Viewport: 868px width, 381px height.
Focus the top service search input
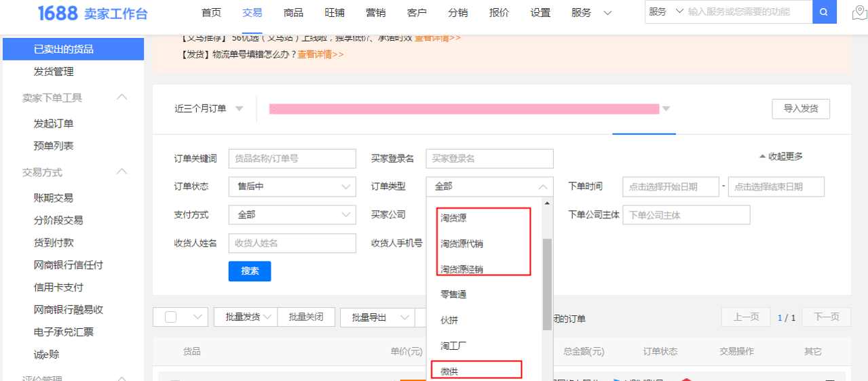pos(749,12)
